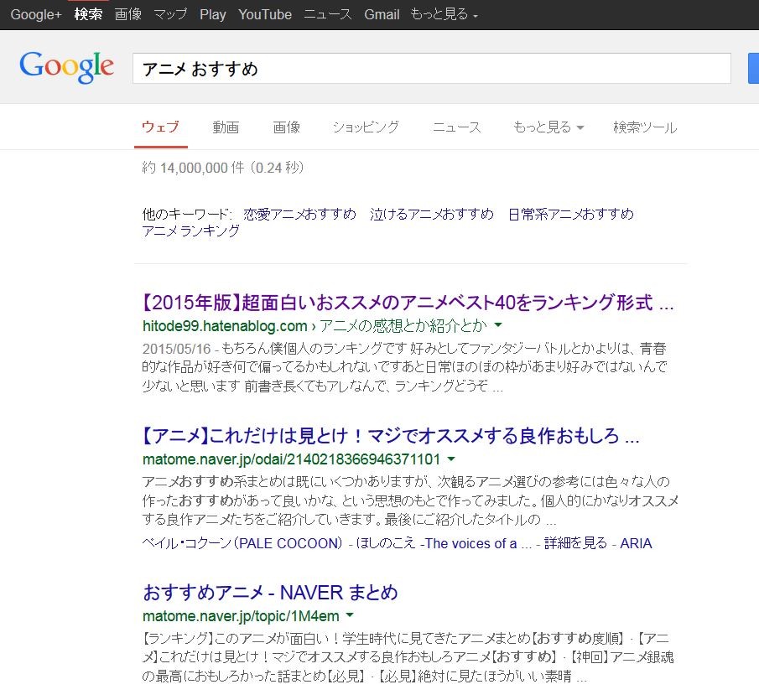The height and width of the screenshot is (700, 759).
Task: Expand the arrow next to matome.naver.jp/topic/1M4em
Action: [x=350, y=615]
